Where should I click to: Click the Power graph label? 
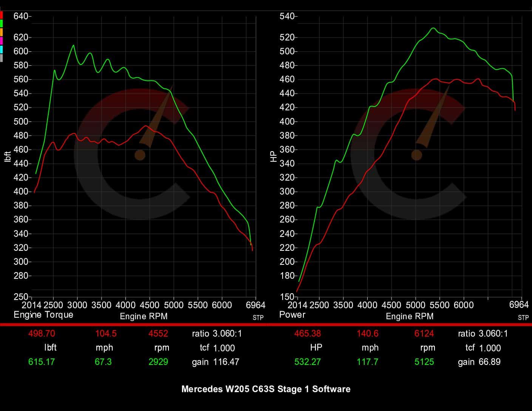pos(292,315)
